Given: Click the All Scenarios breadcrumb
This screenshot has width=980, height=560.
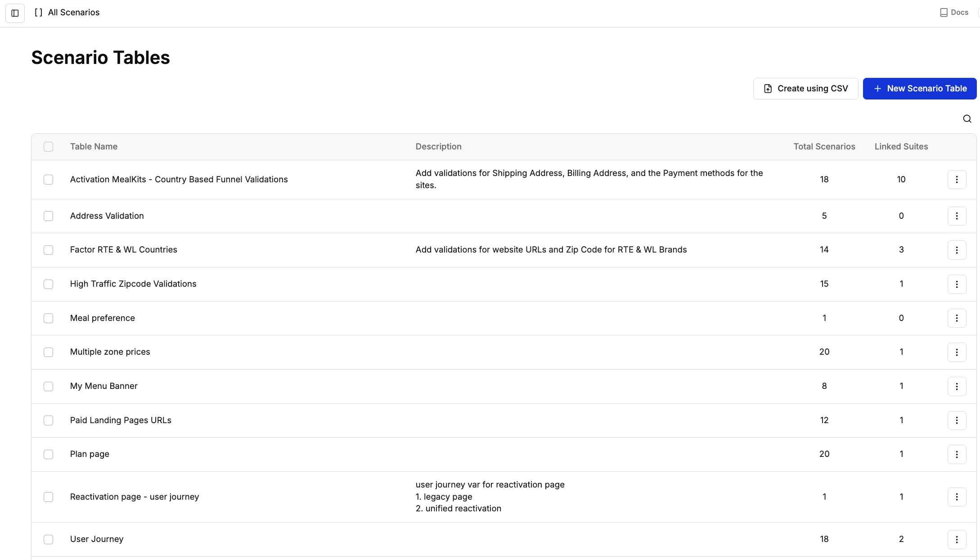Looking at the screenshot, I should [73, 13].
